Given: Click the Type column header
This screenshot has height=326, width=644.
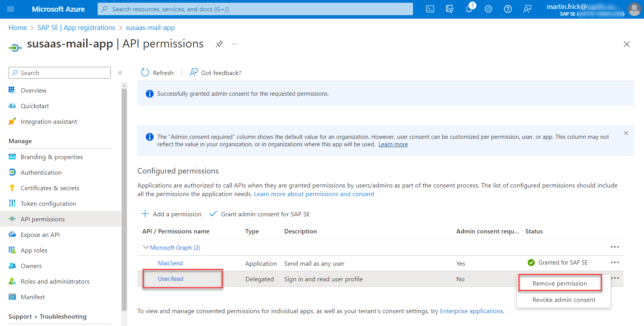Looking at the screenshot, I should [252, 231].
